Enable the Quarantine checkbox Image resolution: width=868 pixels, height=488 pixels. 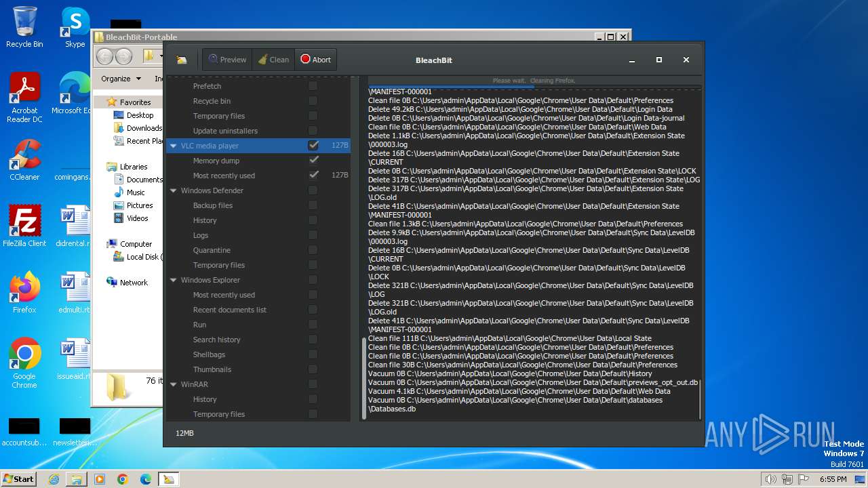coord(313,250)
